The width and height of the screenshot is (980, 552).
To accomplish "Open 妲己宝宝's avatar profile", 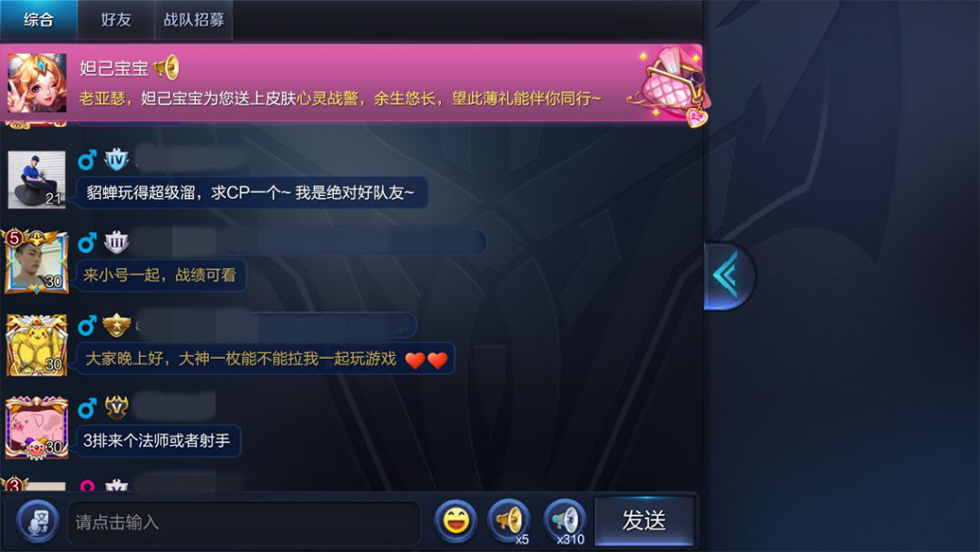I will (37, 83).
